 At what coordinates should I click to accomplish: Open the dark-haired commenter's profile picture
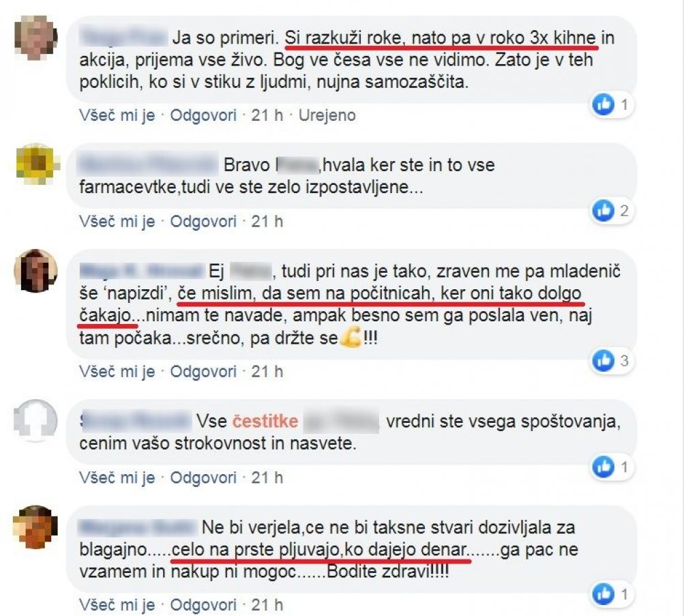click(35, 271)
